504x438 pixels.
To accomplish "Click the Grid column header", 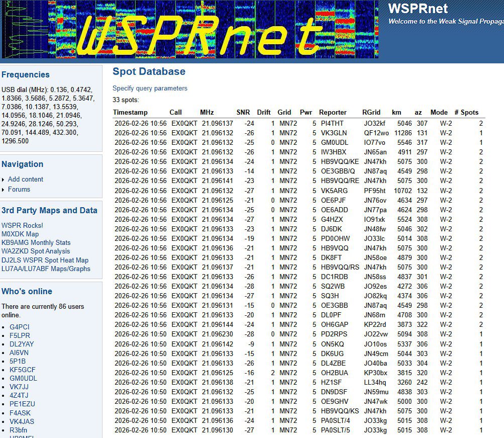I will point(284,112).
